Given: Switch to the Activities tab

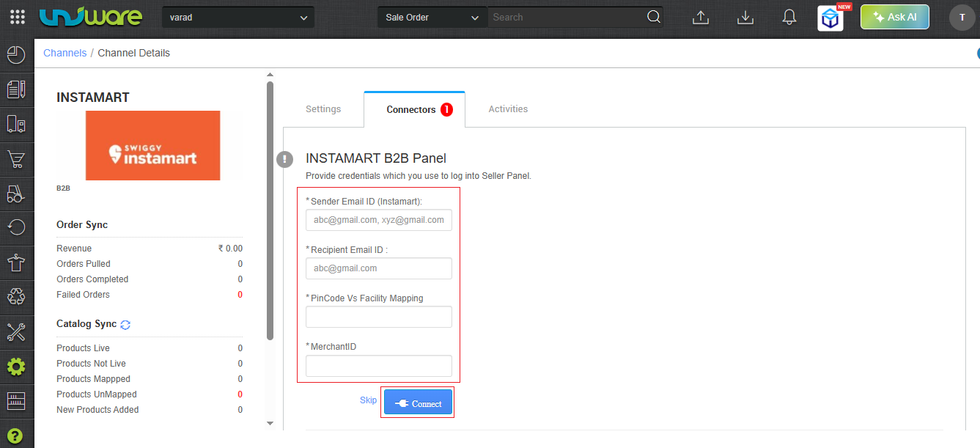Looking at the screenshot, I should 508,109.
